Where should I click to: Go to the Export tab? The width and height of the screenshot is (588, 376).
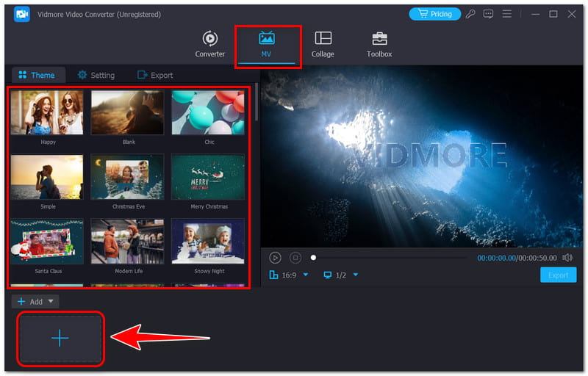click(x=155, y=75)
